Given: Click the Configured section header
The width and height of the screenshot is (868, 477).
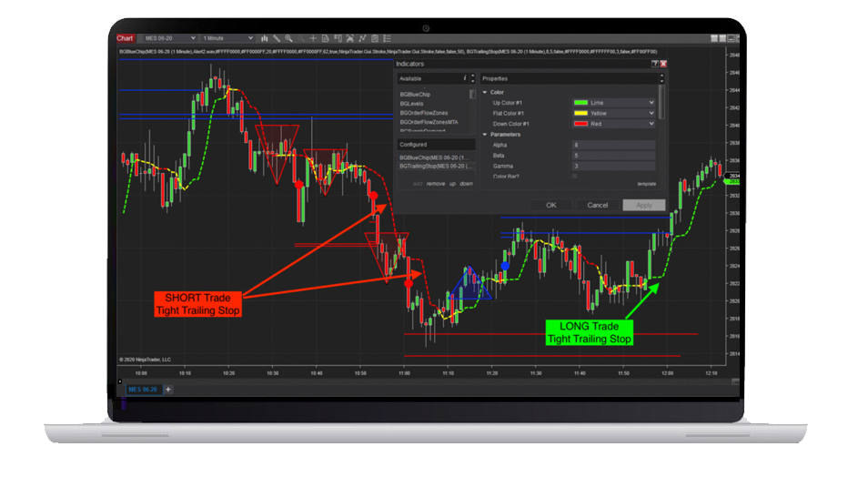Looking at the screenshot, I should (436, 145).
